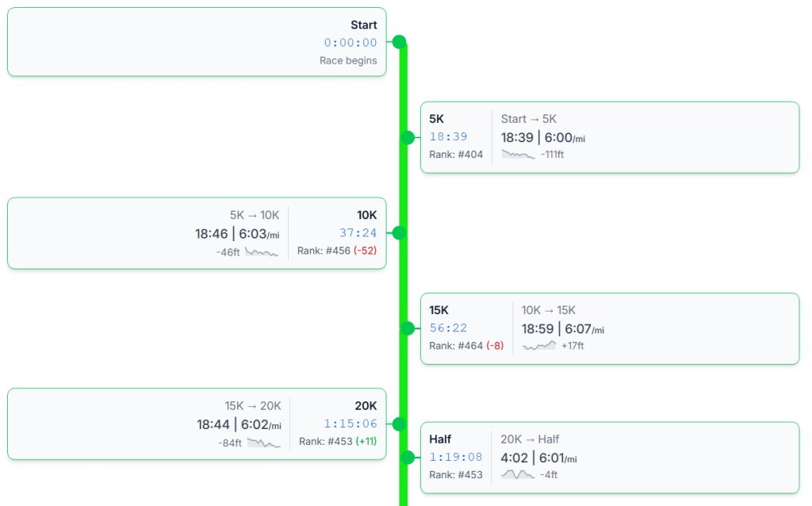Click the 15K→20K elevation sparkline icon
812x506 pixels.
coord(263,443)
